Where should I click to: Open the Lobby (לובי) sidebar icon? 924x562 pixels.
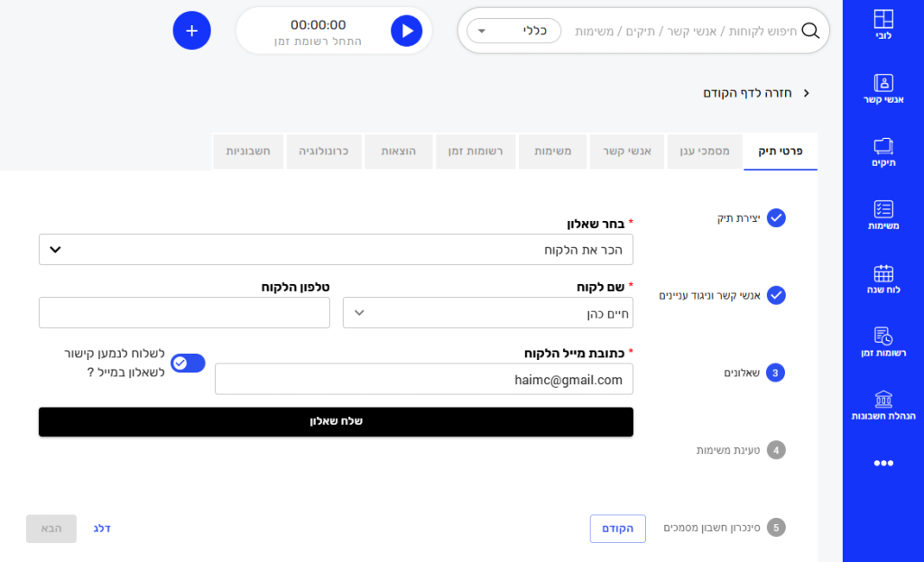(x=883, y=26)
